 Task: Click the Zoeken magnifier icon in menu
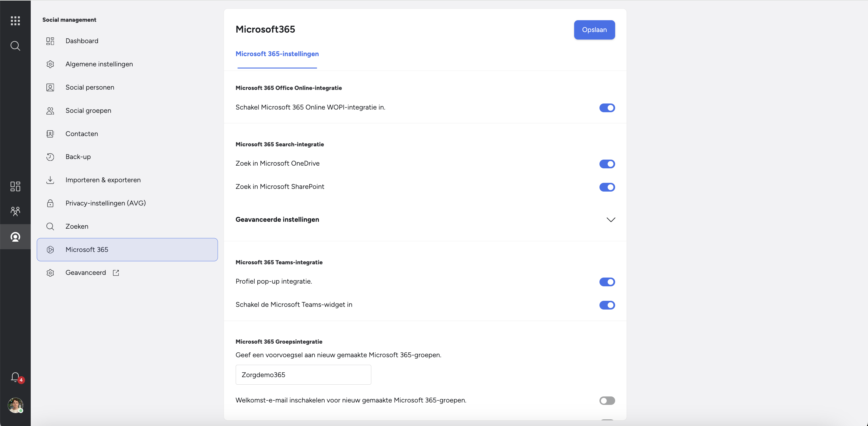(x=50, y=226)
